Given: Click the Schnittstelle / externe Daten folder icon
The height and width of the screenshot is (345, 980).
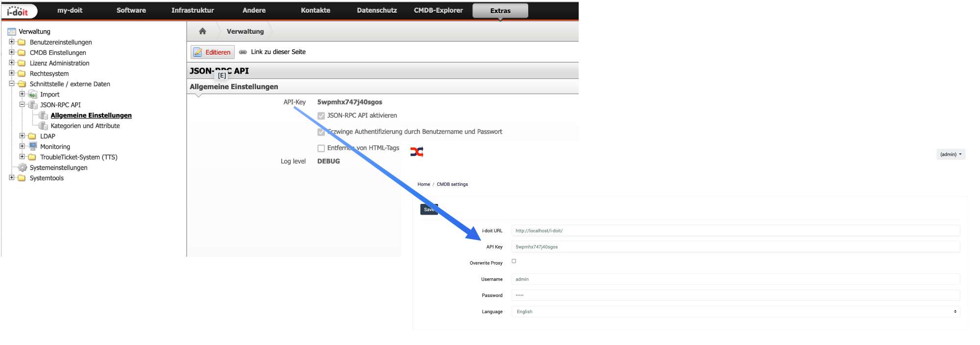Looking at the screenshot, I should click(x=22, y=84).
